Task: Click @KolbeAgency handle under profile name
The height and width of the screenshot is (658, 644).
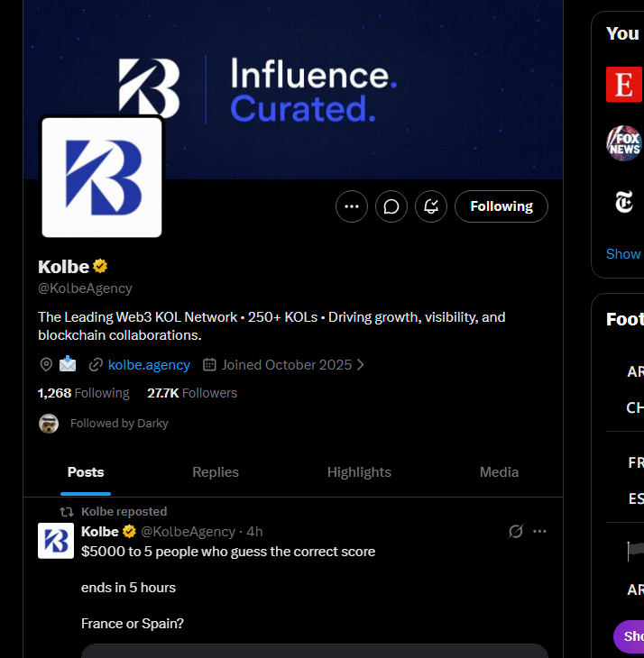Action: click(x=85, y=288)
